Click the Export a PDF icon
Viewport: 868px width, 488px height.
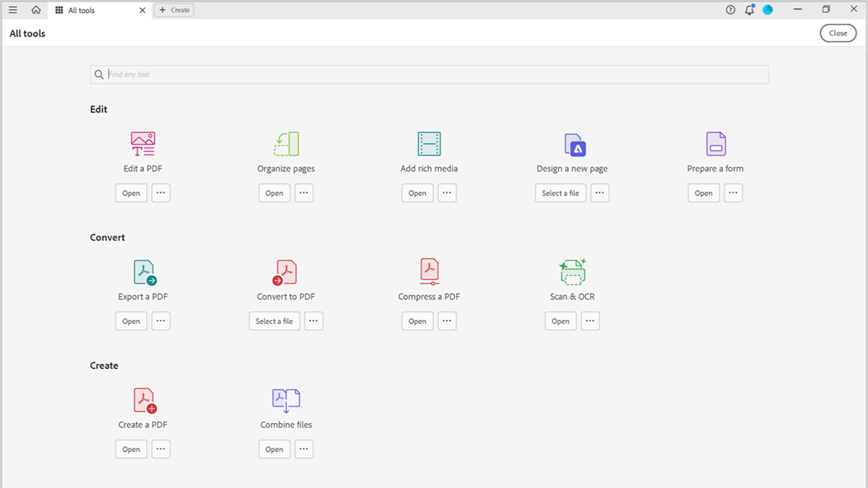coord(142,271)
